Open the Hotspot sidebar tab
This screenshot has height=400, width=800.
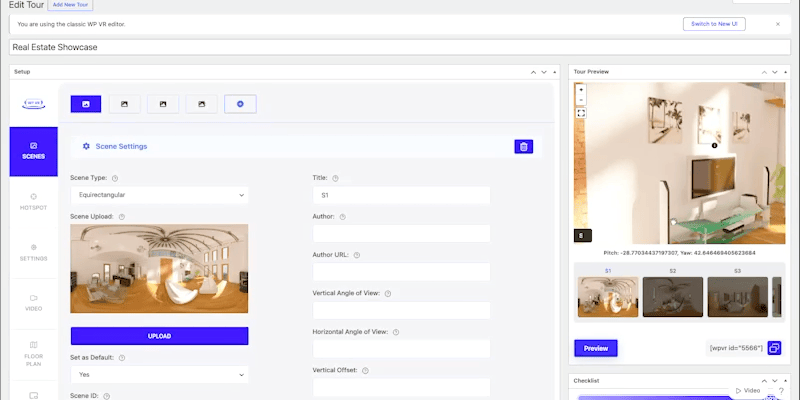tap(34, 202)
